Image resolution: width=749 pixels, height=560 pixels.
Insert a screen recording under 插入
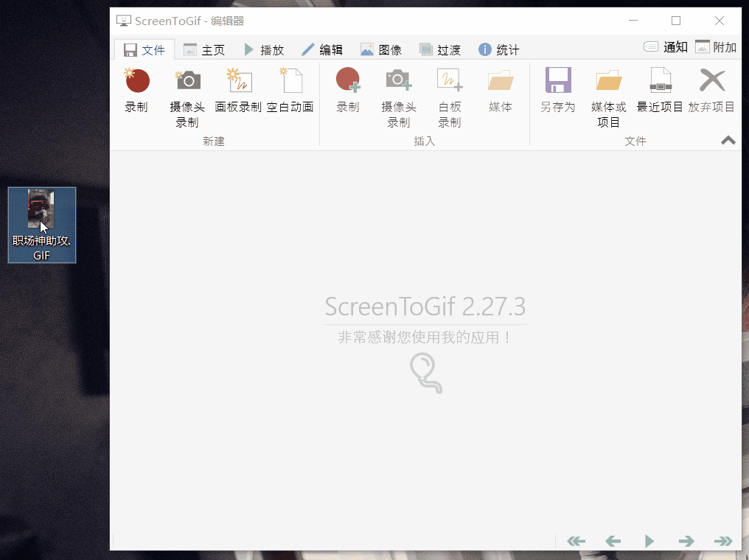[x=348, y=91]
